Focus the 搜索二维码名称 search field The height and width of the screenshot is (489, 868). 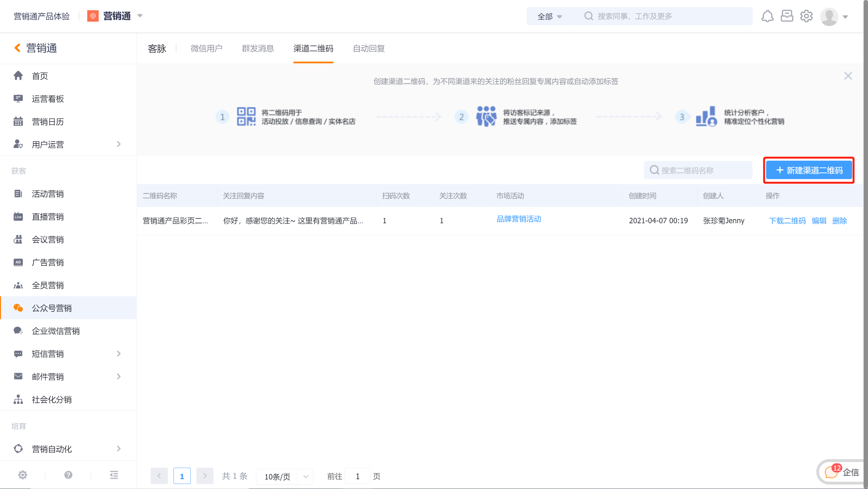coord(698,170)
